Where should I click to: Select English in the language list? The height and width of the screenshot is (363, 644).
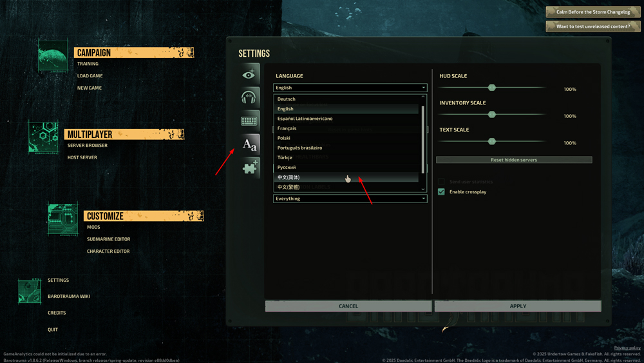point(346,109)
